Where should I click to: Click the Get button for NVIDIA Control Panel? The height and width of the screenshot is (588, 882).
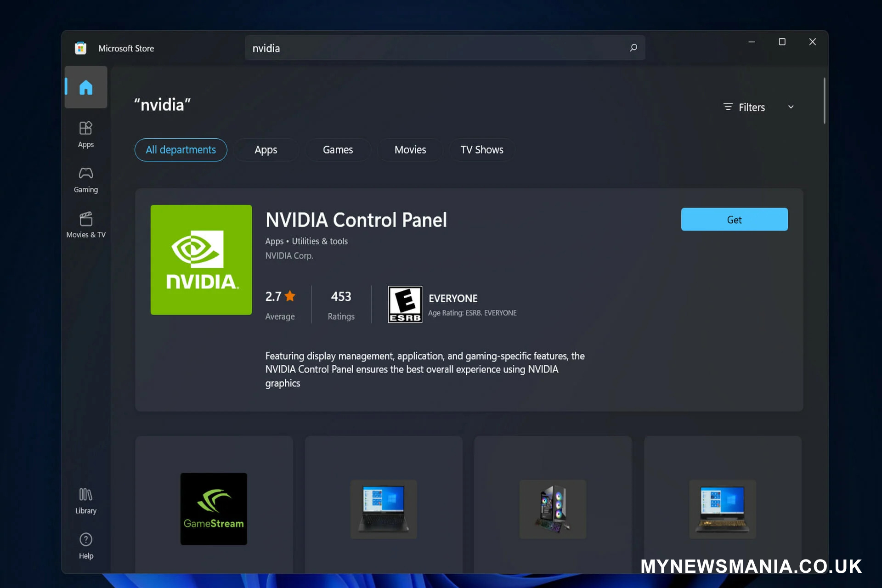[734, 219]
